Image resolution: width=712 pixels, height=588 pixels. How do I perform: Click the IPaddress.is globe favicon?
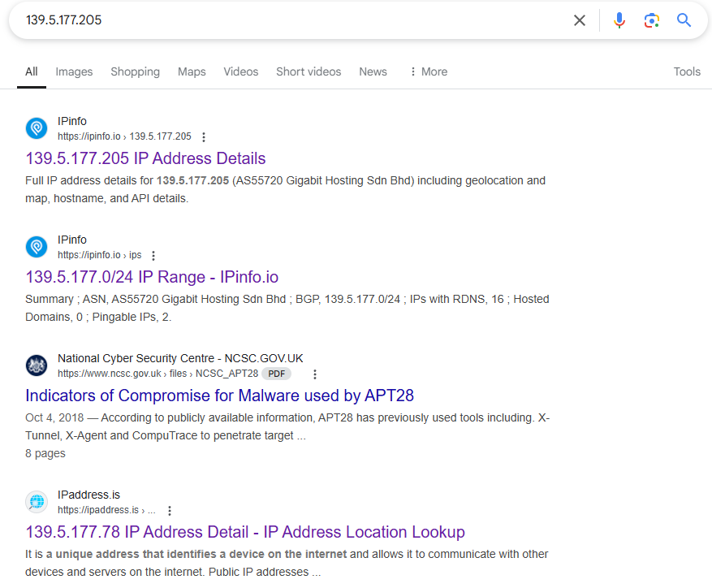(x=37, y=502)
